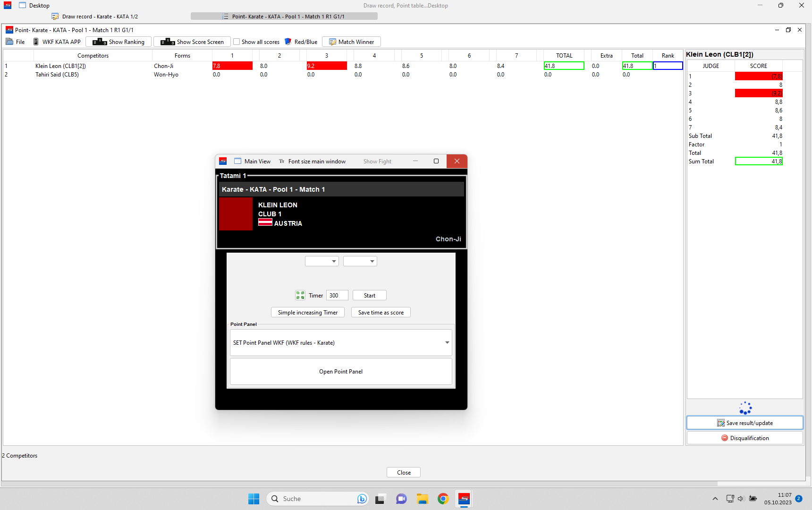Open the notification badge in system tray
Image resolution: width=812 pixels, height=510 pixels.
(799, 499)
